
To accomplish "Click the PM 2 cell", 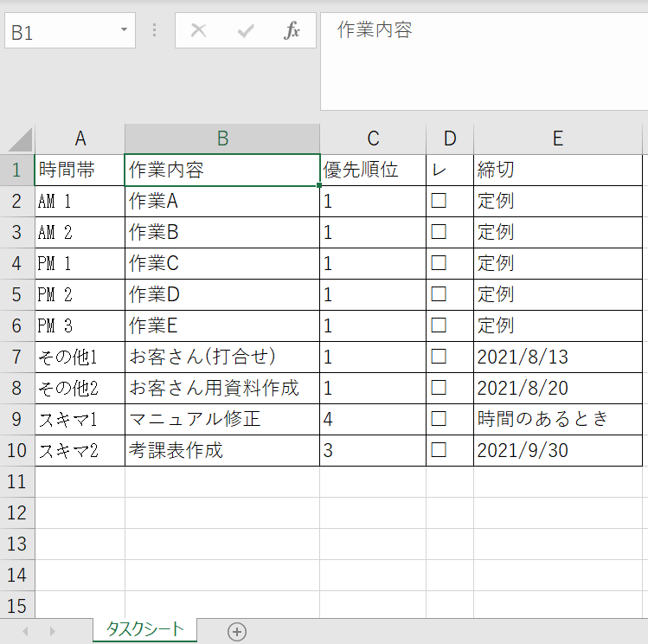I will (80, 294).
